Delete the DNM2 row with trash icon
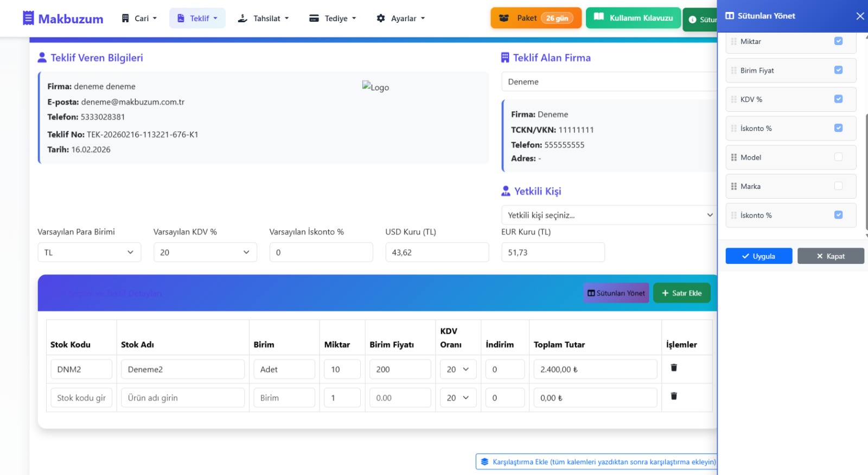 674,368
